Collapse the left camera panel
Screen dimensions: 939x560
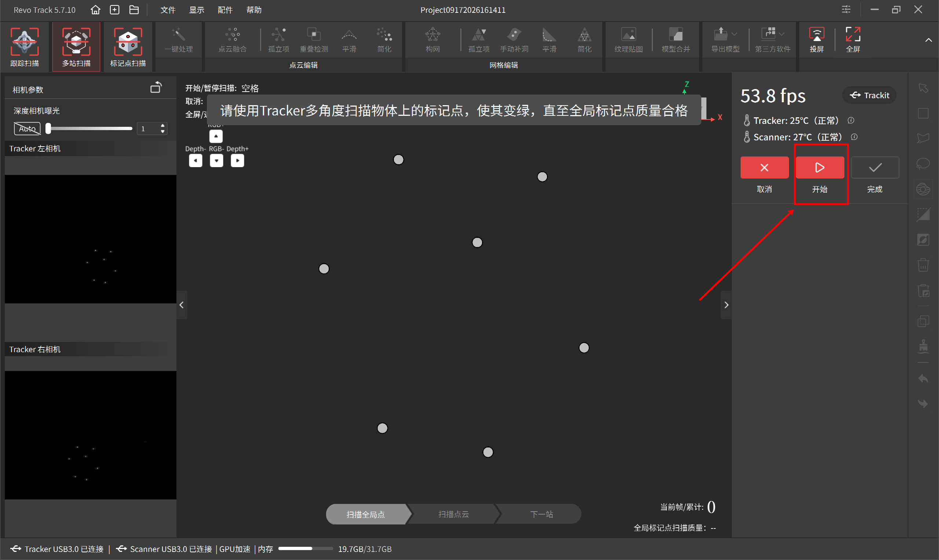[182, 305]
